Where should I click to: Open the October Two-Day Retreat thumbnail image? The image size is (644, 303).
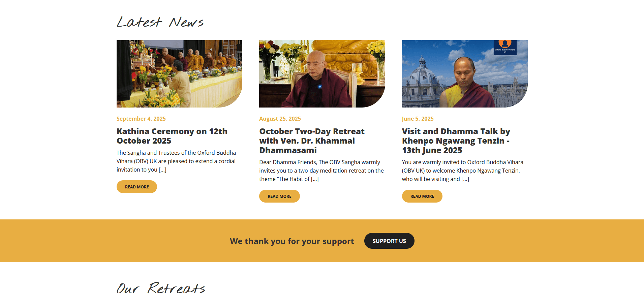pos(322,74)
